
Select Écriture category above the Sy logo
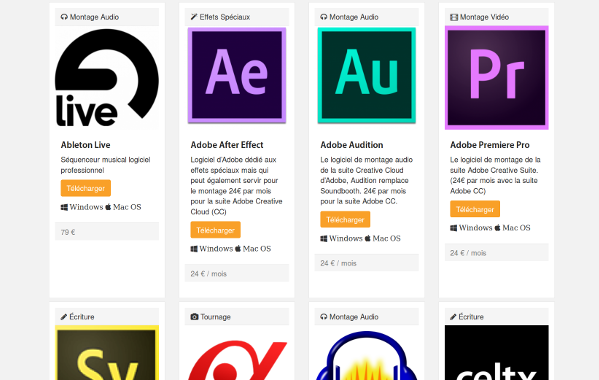[x=82, y=317]
